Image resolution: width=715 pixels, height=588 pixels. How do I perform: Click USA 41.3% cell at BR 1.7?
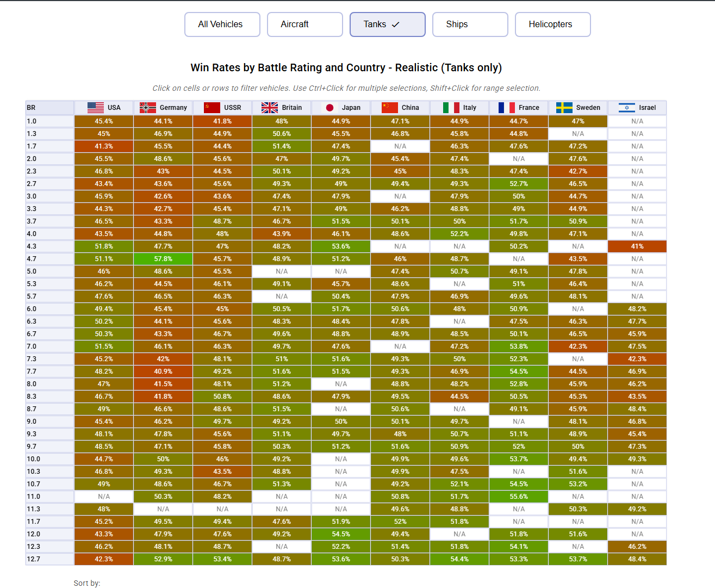pos(104,146)
